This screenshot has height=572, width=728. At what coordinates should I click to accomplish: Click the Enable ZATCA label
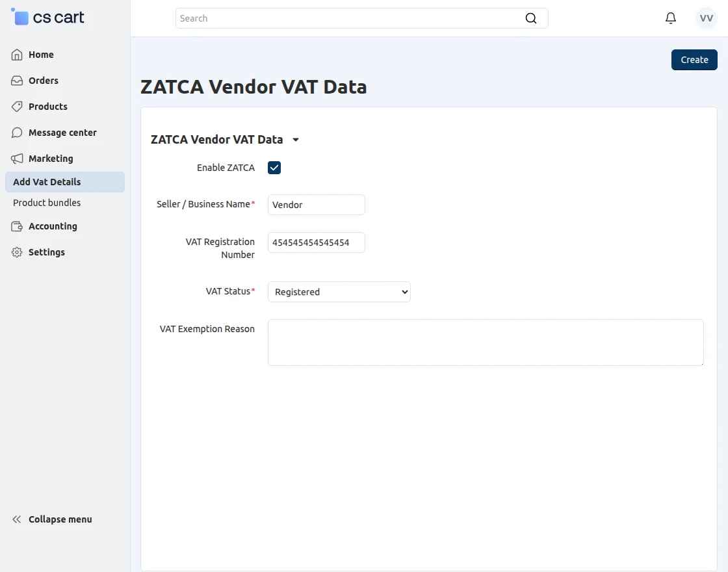pos(226,168)
